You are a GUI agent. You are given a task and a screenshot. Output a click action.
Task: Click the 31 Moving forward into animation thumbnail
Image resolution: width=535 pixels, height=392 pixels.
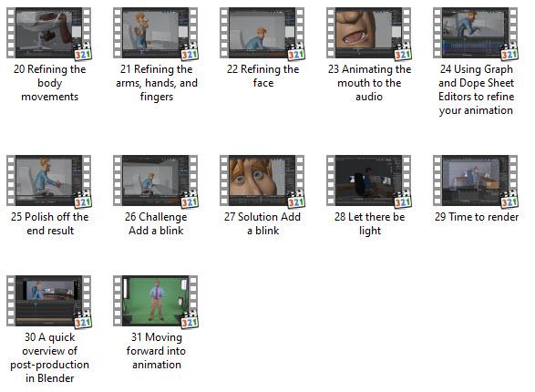[156, 301]
